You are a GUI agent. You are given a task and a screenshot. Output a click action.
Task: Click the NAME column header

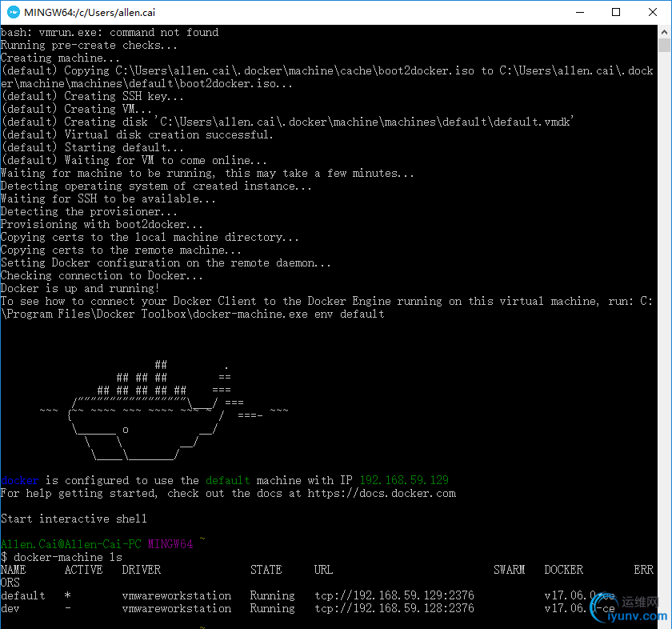point(14,571)
